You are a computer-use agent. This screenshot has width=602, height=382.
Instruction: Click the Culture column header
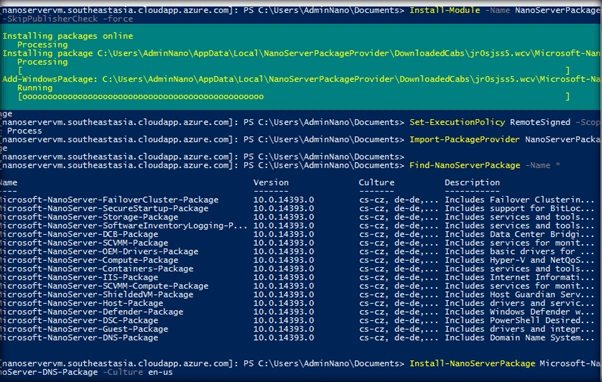click(x=377, y=183)
